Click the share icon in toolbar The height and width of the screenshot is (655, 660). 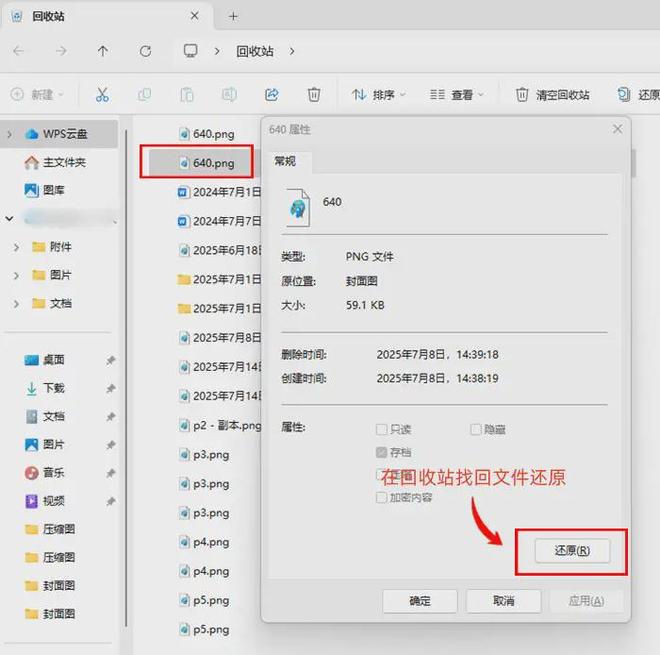coord(271,95)
